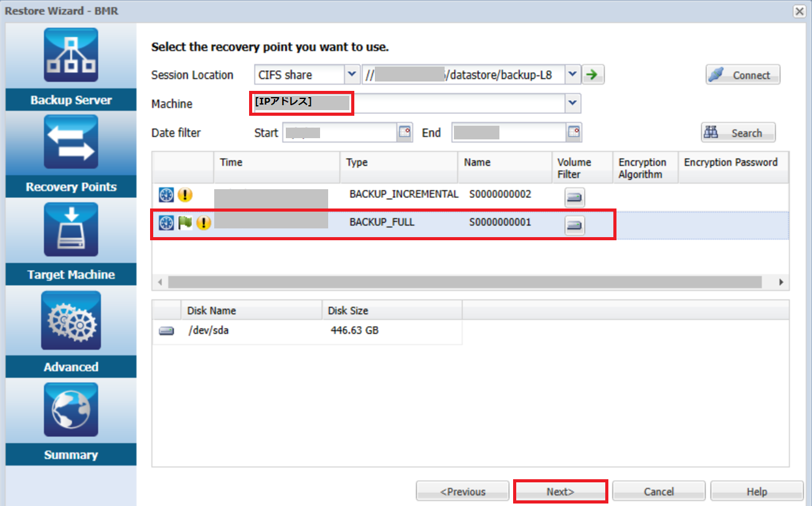Image resolution: width=812 pixels, height=506 pixels.
Task: Click the Summary step label
Action: 71,455
